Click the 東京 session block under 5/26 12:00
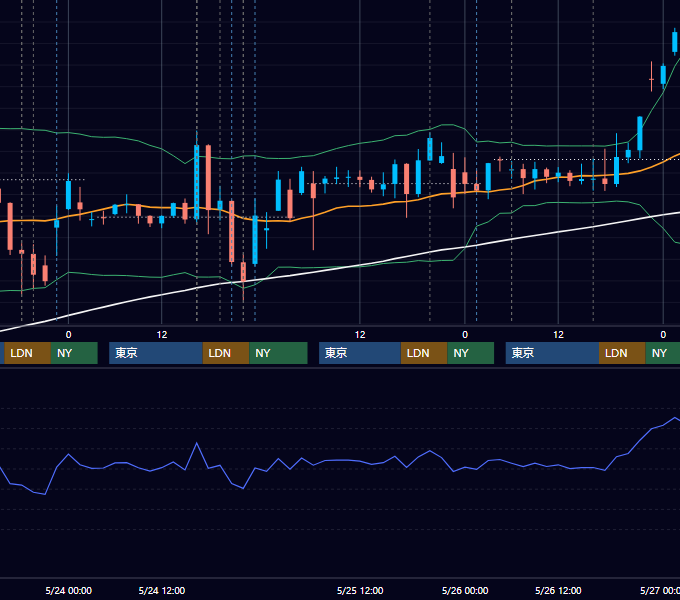Image resolution: width=680 pixels, height=600 pixels. click(x=552, y=353)
